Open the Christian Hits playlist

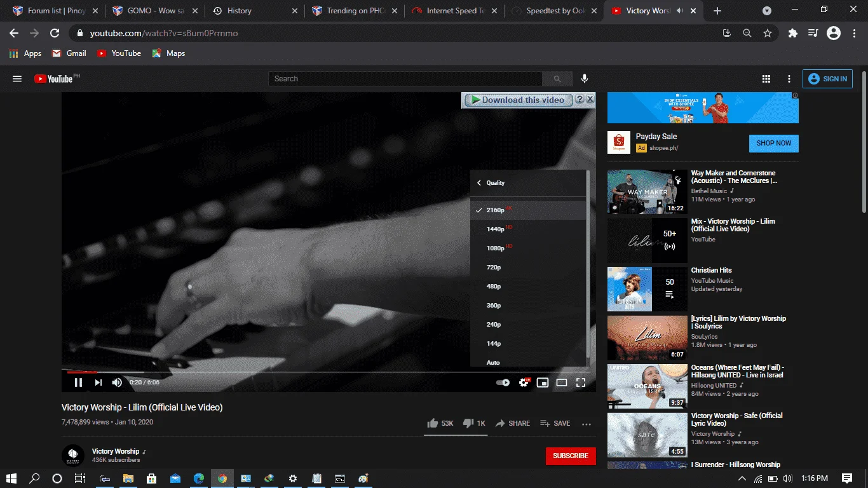(648, 289)
